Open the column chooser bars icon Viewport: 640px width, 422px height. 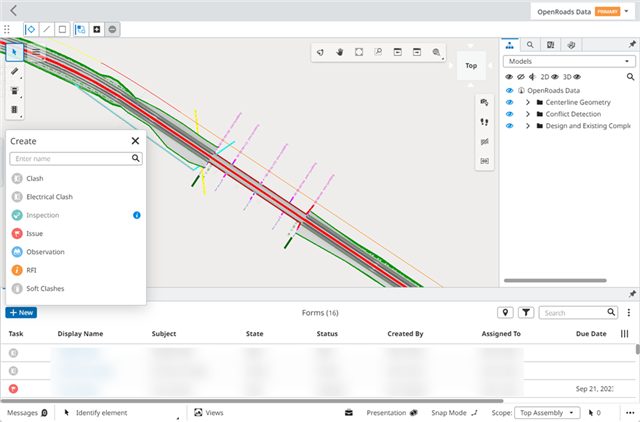point(624,334)
